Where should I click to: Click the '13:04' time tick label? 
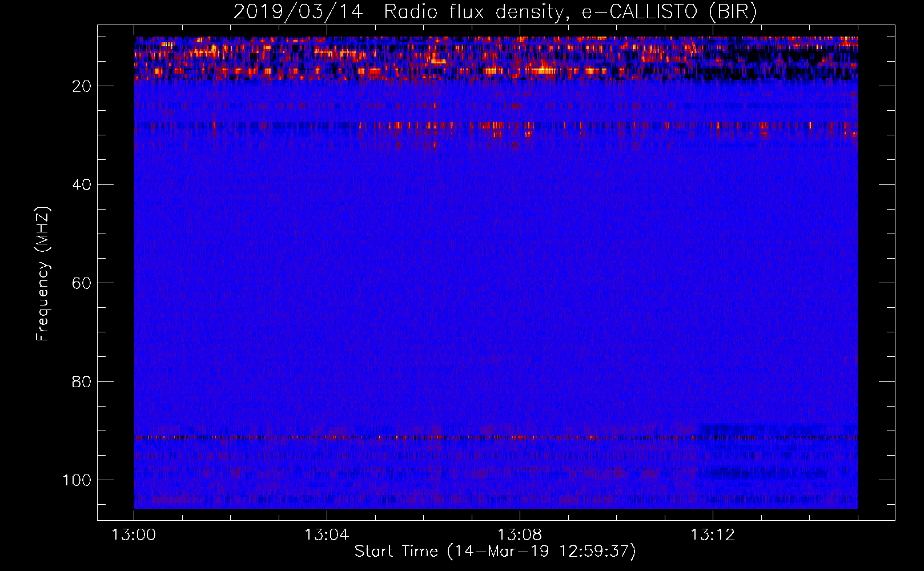327,535
